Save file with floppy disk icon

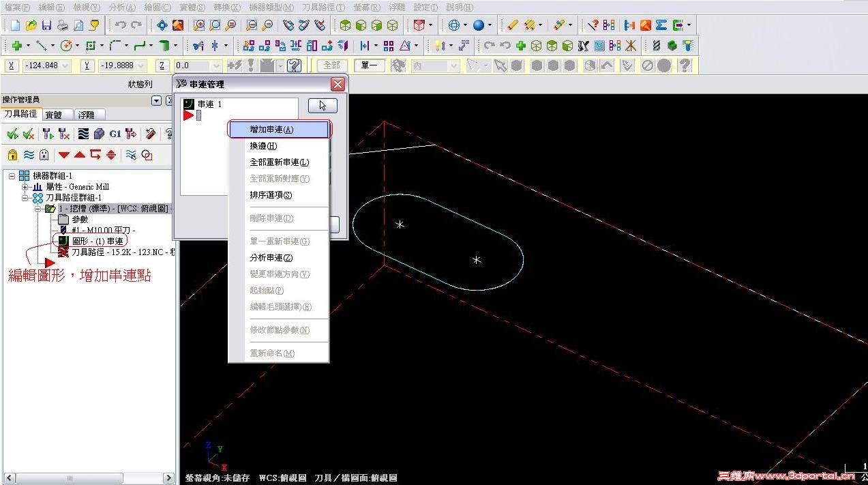[x=46, y=25]
